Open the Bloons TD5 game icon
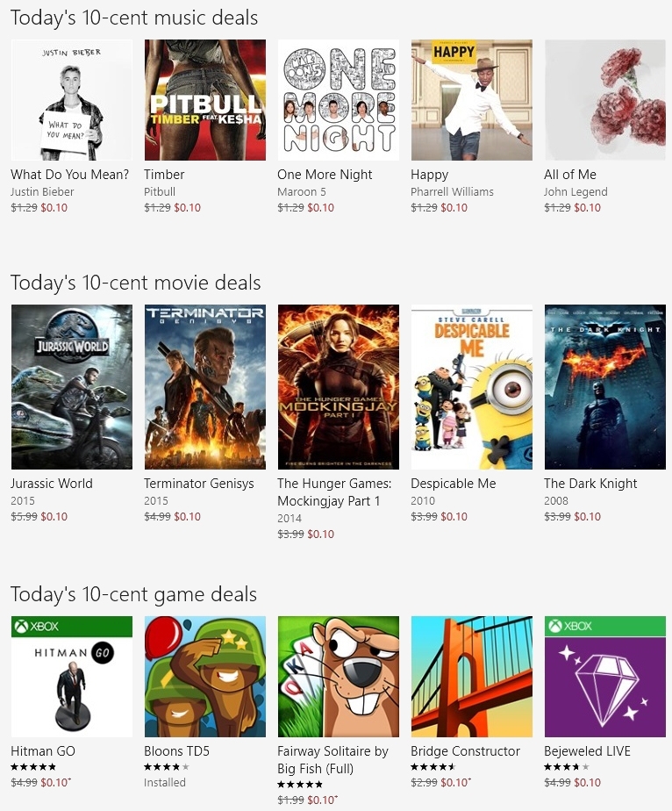This screenshot has width=672, height=811. 205,676
